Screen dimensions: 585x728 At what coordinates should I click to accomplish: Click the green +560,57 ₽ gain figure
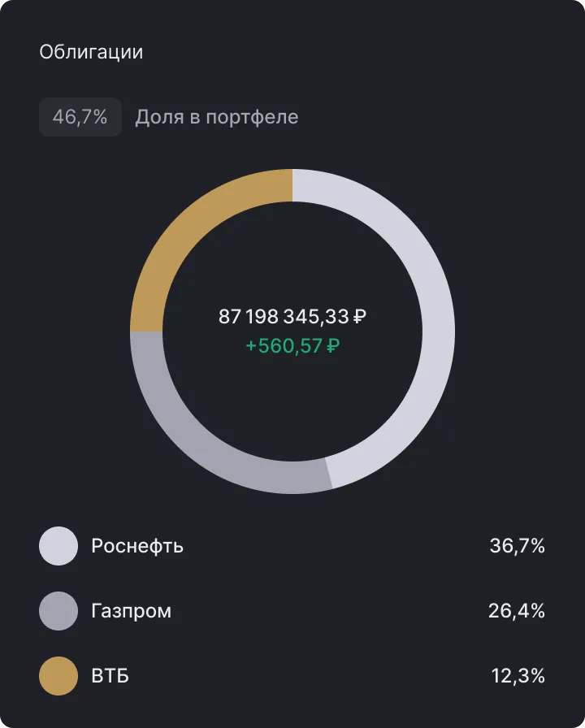coord(292,346)
